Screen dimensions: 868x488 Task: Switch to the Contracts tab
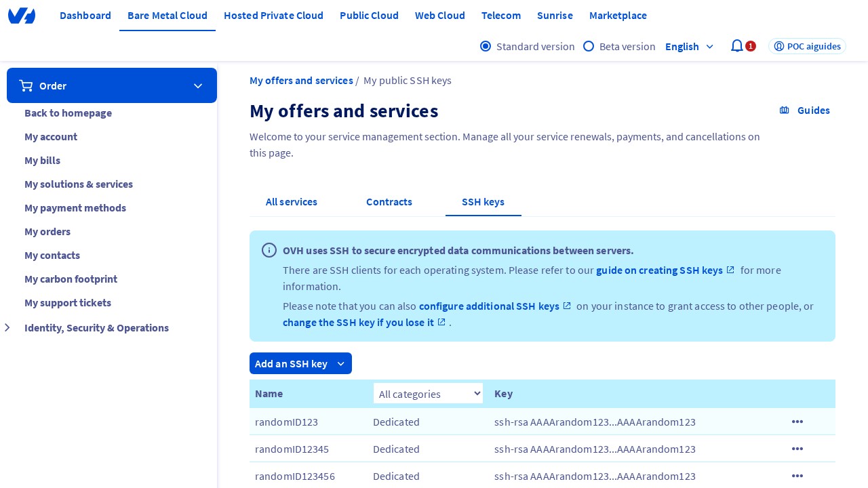[389, 202]
